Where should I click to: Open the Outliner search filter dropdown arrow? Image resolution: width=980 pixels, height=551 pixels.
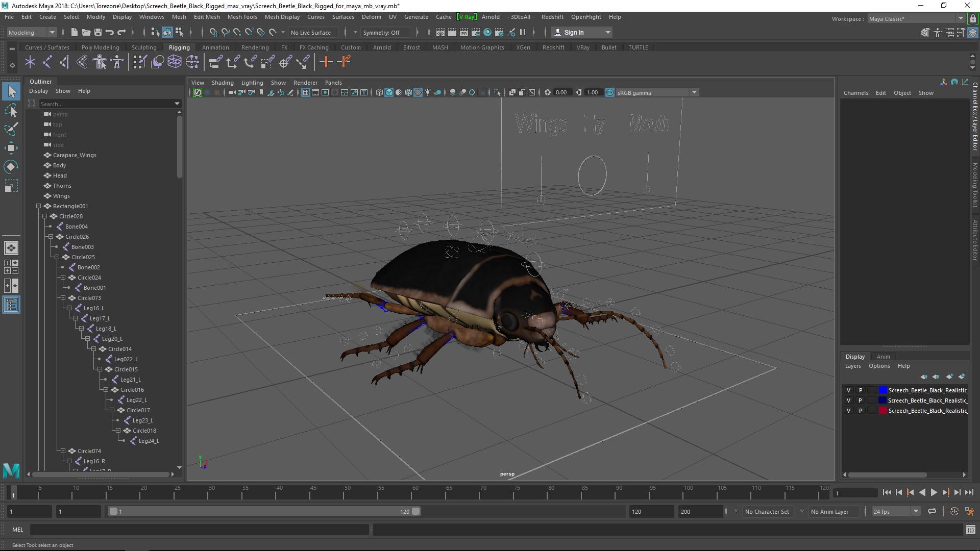click(177, 104)
